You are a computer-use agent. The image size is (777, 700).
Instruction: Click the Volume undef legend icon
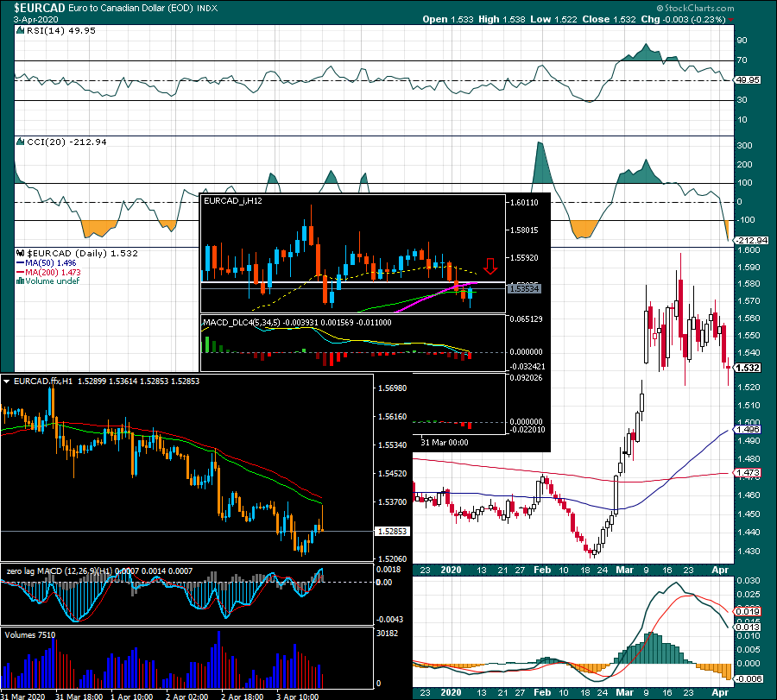[21, 281]
